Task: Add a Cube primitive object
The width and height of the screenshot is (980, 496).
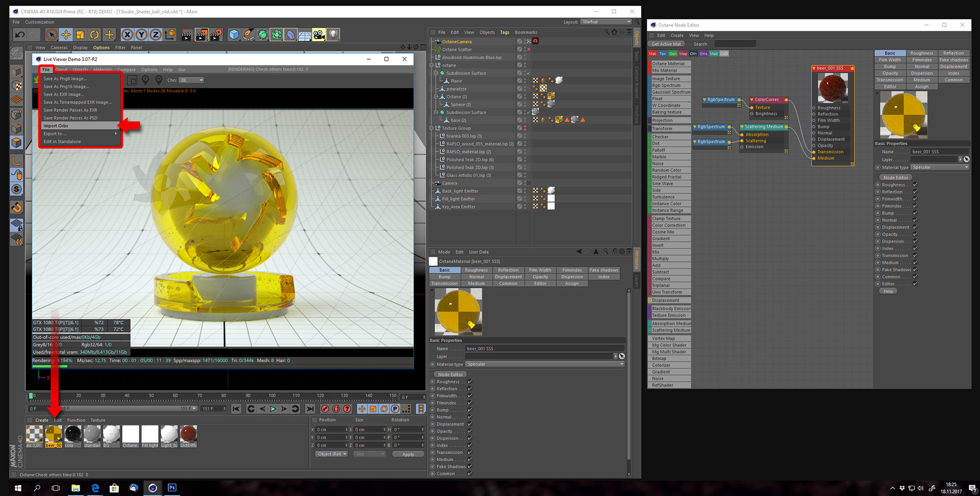Action: coord(234,35)
